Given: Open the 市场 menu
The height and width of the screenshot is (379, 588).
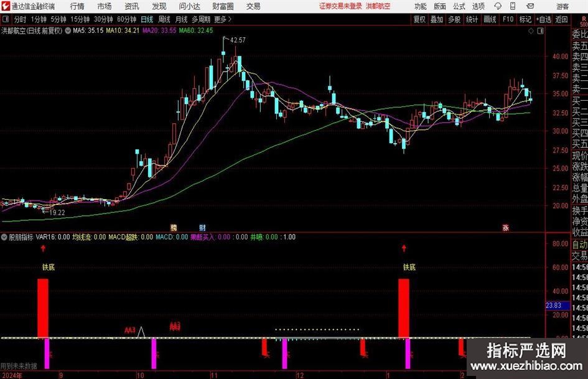Looking at the screenshot, I should point(105,6).
